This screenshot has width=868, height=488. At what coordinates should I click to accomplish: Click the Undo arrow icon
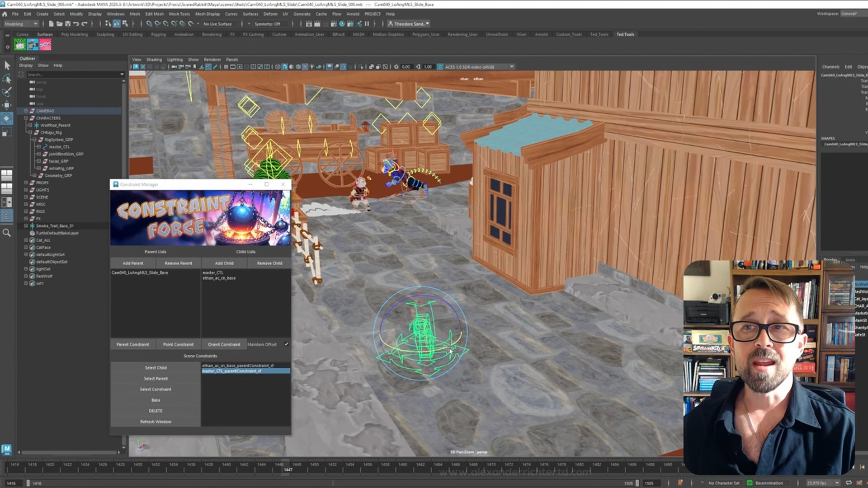click(76, 24)
